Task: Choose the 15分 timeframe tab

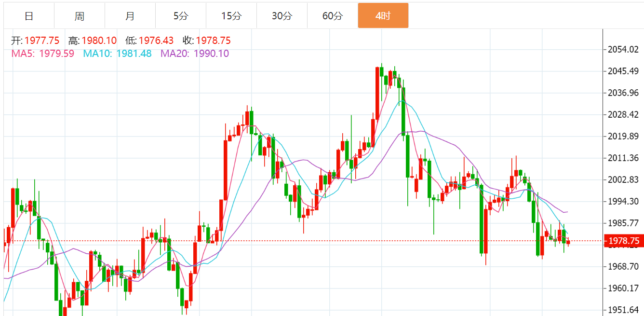Action: [231, 16]
